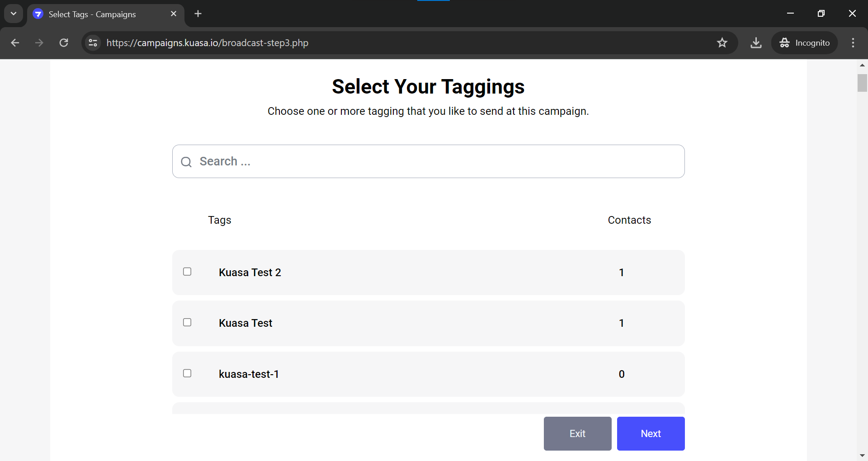The width and height of the screenshot is (868, 461).
Task: Open a new browser tab
Action: [x=198, y=14]
